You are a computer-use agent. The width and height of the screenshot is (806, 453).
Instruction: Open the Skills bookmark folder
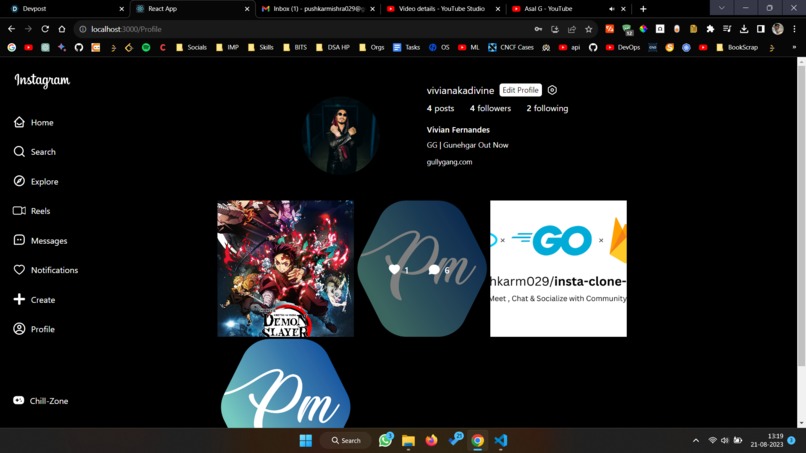tap(261, 47)
